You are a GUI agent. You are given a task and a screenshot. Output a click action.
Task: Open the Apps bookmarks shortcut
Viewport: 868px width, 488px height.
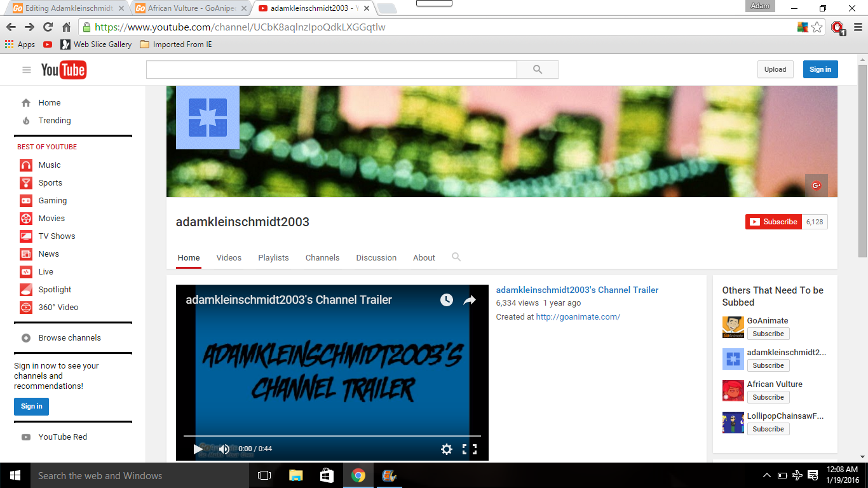[20, 44]
